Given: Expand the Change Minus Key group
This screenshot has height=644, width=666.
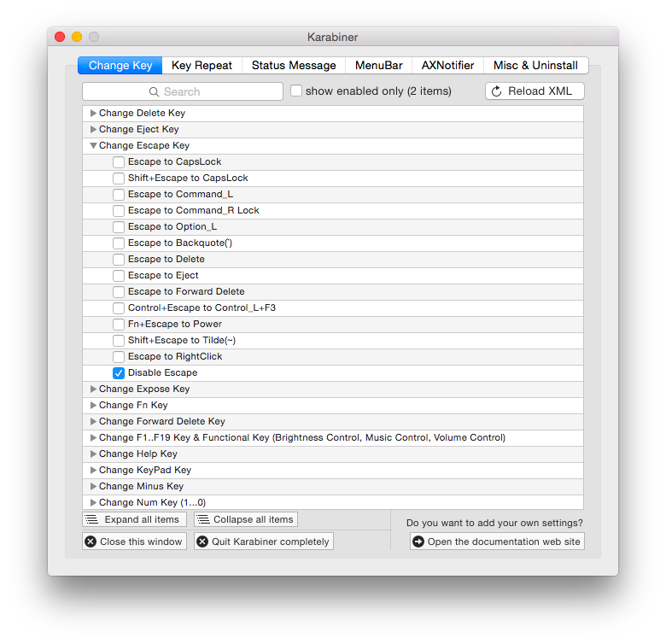Looking at the screenshot, I should point(93,486).
